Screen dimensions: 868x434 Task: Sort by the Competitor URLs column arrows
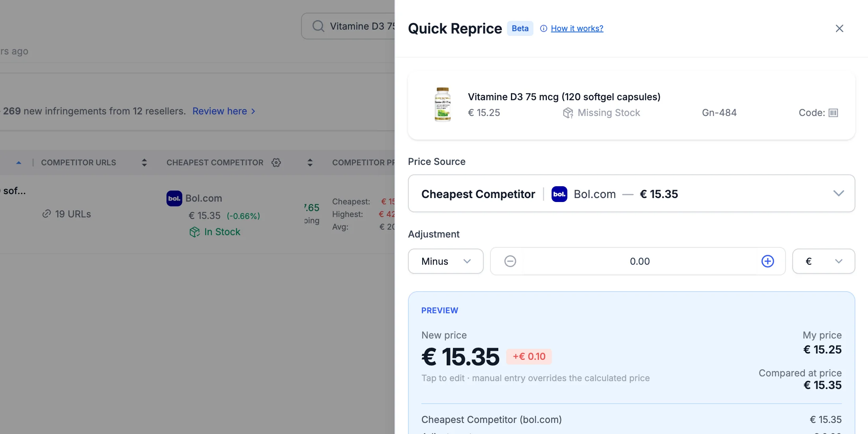point(144,163)
